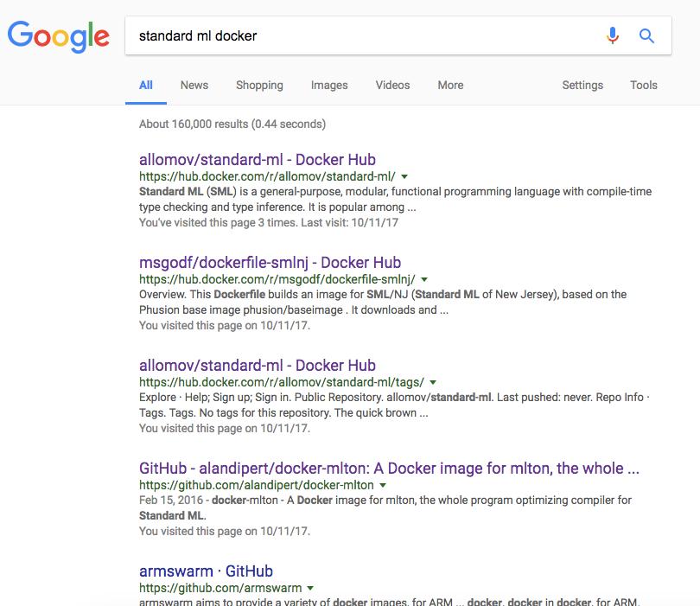Switch to the News tab
This screenshot has width=700, height=606.
pos(194,85)
